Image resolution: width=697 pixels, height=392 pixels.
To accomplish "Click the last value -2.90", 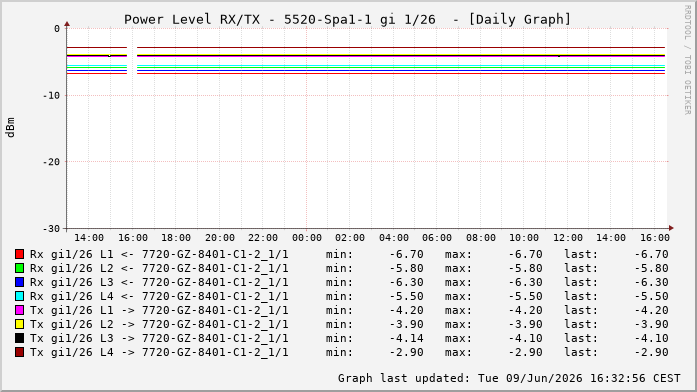I will click(652, 352).
